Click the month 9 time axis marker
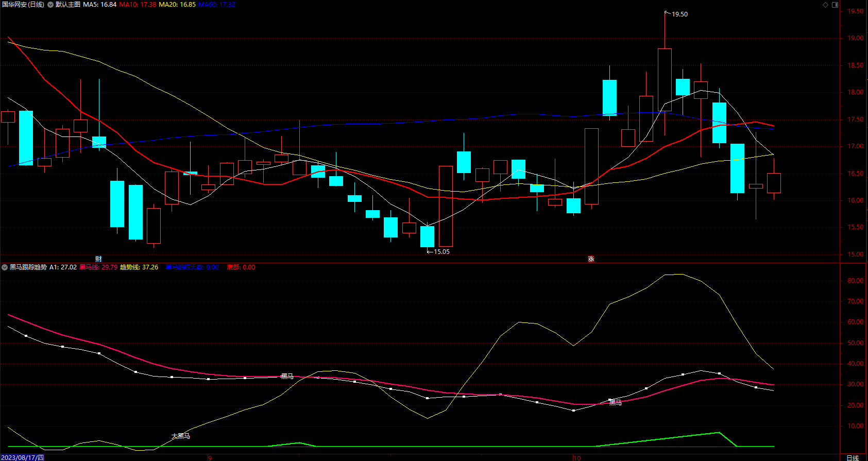Viewport: 868px width, 461px height. click(210, 457)
